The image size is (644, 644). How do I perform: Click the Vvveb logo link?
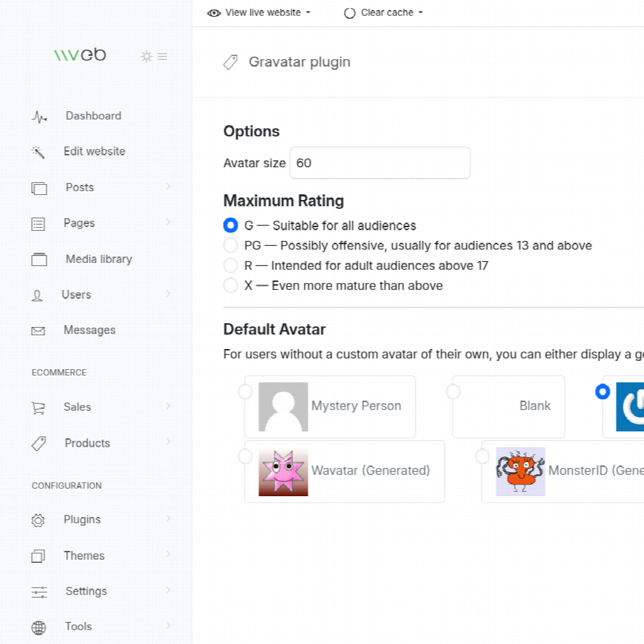tap(80, 55)
